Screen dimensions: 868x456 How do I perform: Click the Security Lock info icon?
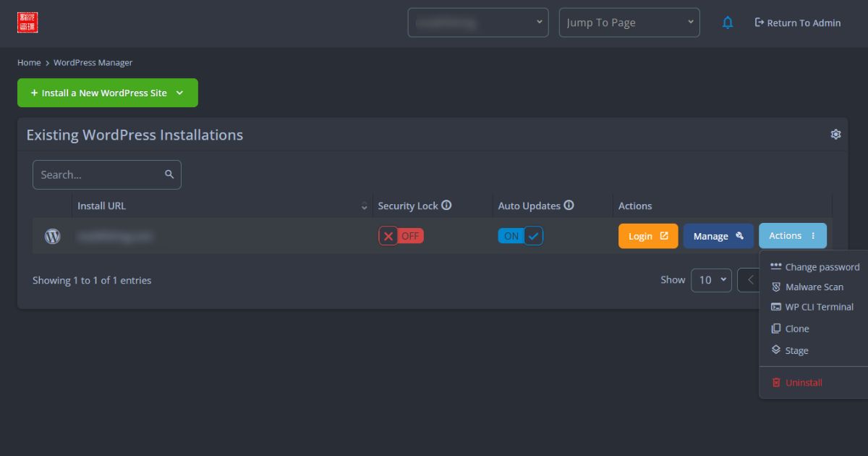[446, 206]
